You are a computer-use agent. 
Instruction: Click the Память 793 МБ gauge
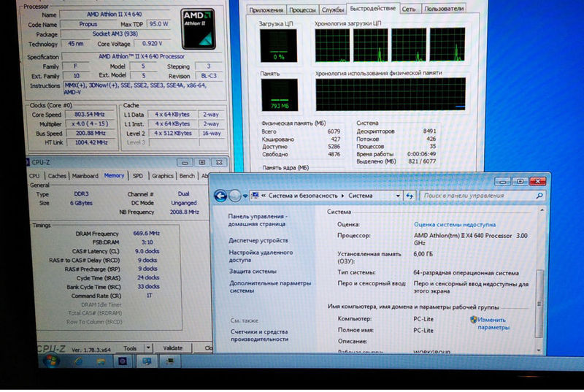pyautogui.click(x=280, y=95)
